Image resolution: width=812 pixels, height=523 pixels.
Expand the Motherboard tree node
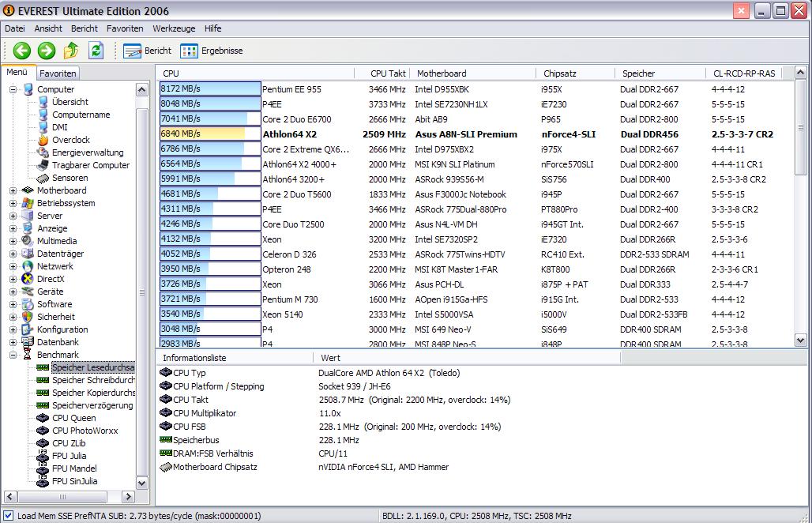point(13,190)
